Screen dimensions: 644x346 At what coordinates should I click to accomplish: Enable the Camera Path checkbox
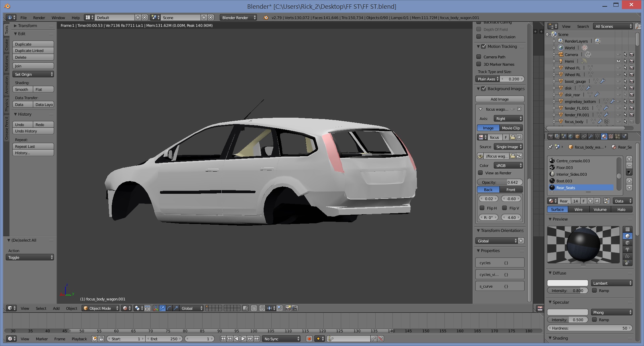point(479,57)
